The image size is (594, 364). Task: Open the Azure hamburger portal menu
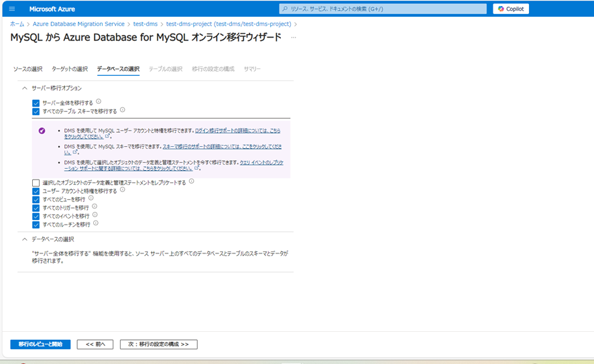click(12, 9)
